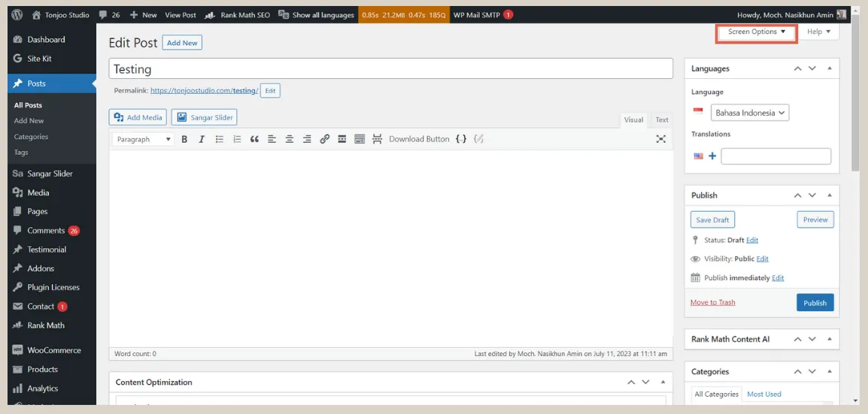
Task: Open Tonjoo Studio site home link
Action: [60, 15]
